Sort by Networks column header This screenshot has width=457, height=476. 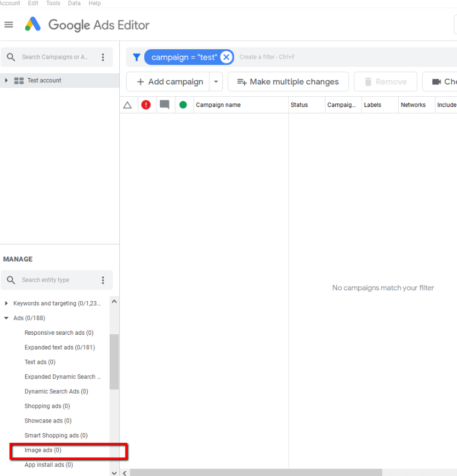(x=416, y=105)
